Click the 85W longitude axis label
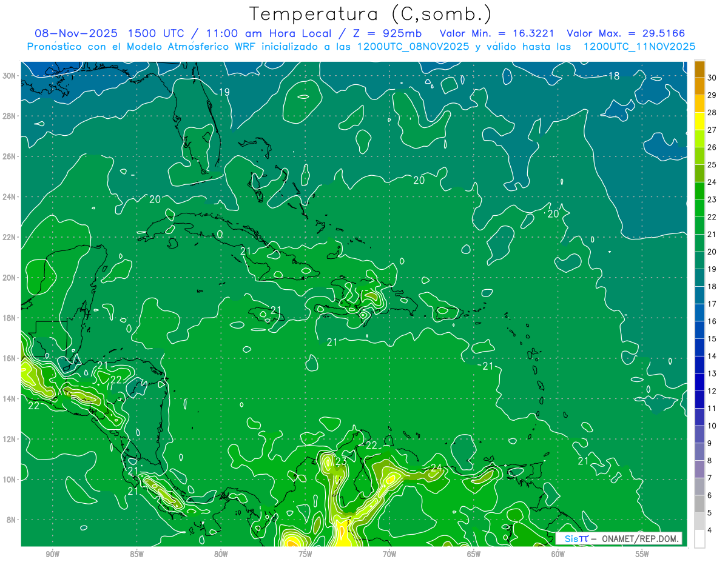 tap(136, 554)
